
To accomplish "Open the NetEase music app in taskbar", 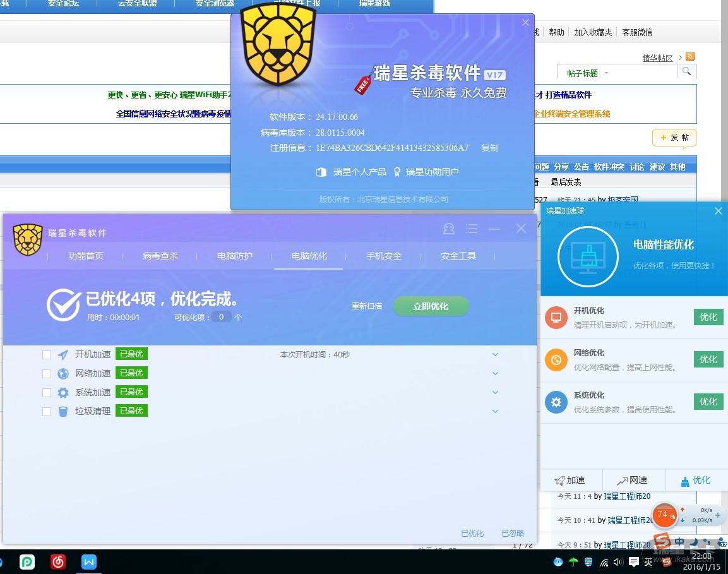I will pyautogui.click(x=58, y=562).
